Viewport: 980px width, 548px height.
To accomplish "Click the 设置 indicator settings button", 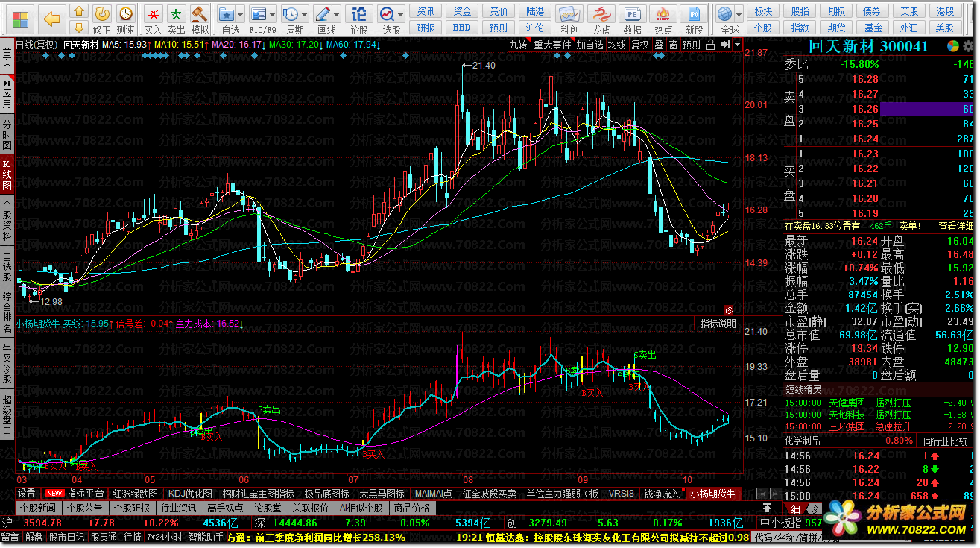I will point(27,493).
